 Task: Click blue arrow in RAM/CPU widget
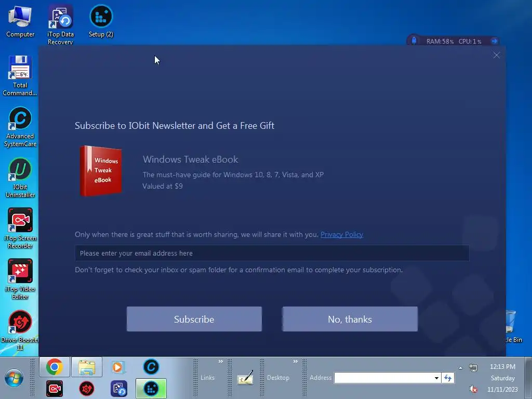tap(494, 41)
